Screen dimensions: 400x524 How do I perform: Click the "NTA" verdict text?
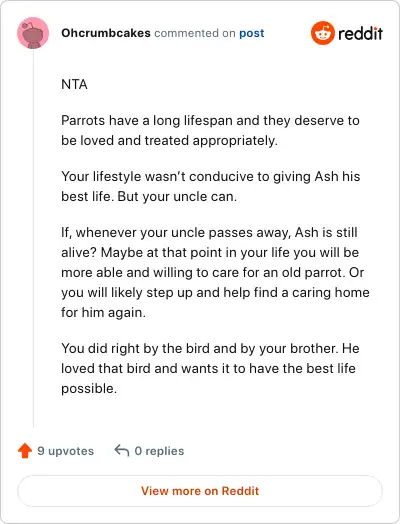coord(74,84)
